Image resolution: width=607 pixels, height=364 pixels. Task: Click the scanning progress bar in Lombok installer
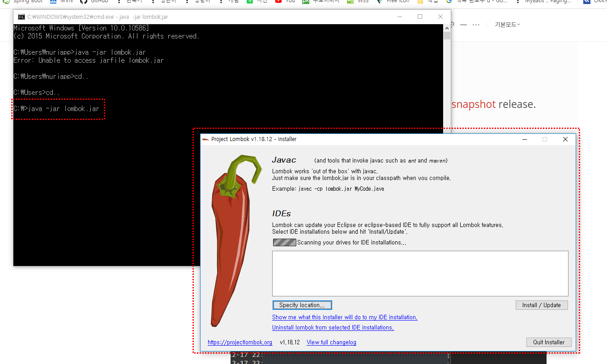coord(285,242)
